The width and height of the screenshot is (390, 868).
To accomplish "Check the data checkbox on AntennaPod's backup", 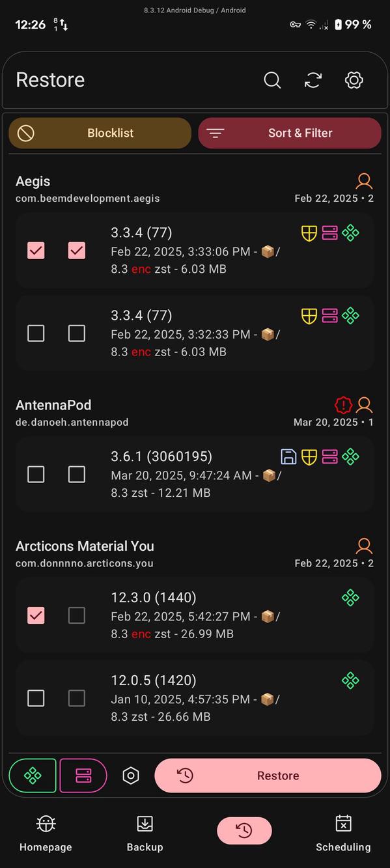I will [76, 474].
